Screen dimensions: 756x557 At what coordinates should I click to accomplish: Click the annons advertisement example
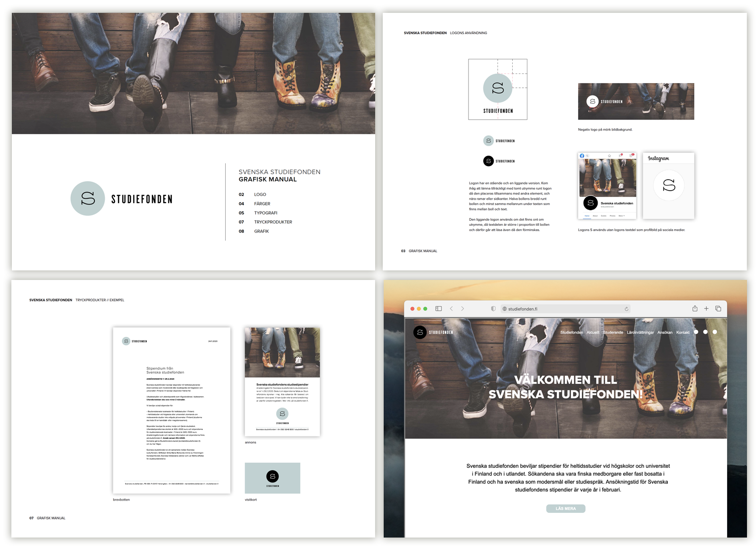coord(282,381)
